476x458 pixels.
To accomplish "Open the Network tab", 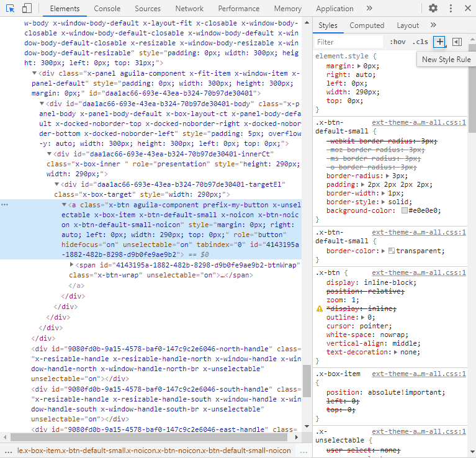I will click(189, 9).
